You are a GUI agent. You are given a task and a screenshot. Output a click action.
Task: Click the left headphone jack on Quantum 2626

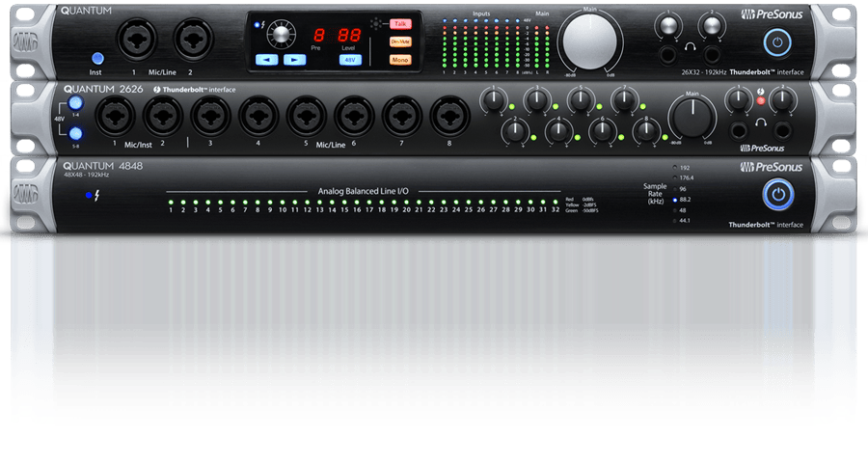(739, 130)
